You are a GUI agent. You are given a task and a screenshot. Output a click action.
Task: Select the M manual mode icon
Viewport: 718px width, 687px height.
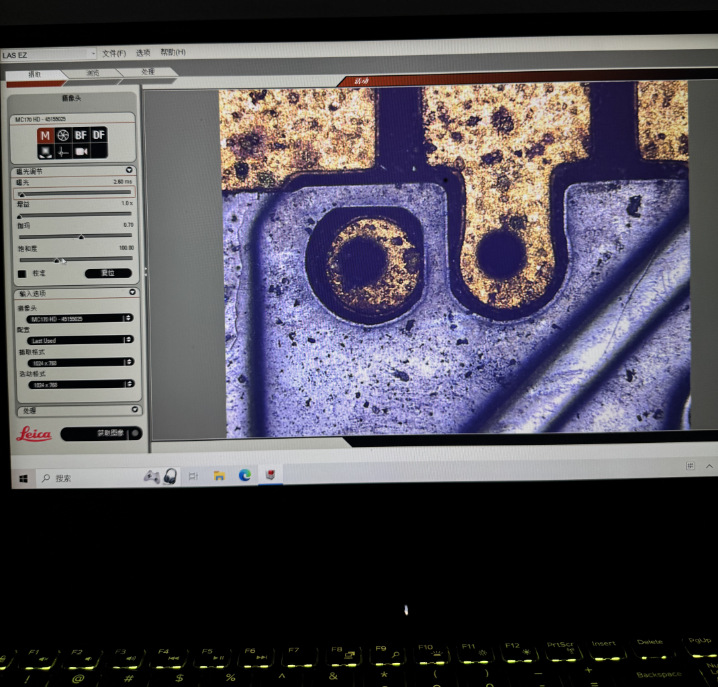[x=45, y=135]
